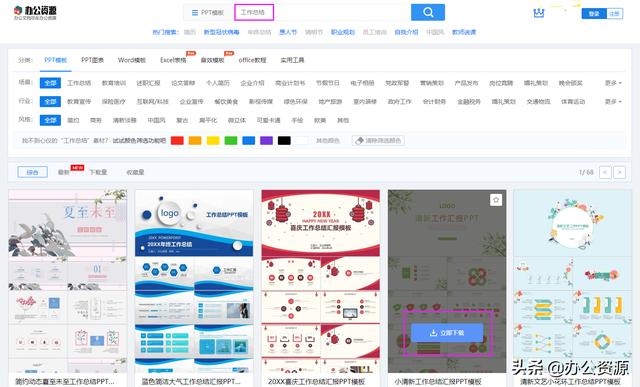Click the 立即下载 download button
This screenshot has height=387, width=640.
[x=447, y=333]
